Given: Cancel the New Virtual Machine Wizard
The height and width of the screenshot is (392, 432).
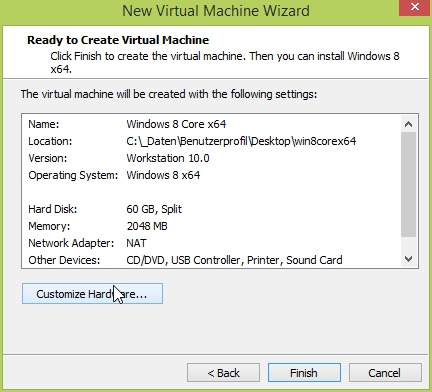Looking at the screenshot, I should [385, 373].
